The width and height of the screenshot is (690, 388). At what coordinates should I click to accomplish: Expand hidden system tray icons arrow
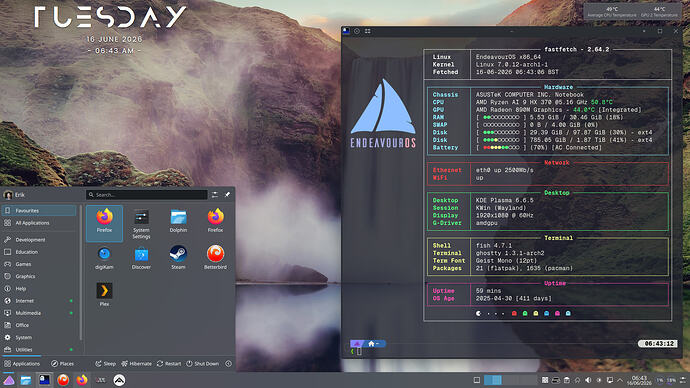[x=620, y=380]
